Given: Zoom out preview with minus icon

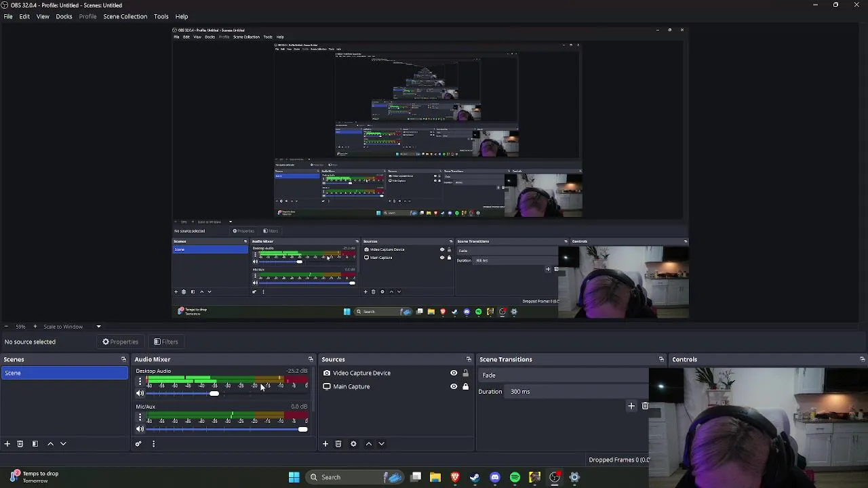Looking at the screenshot, I should coord(6,327).
